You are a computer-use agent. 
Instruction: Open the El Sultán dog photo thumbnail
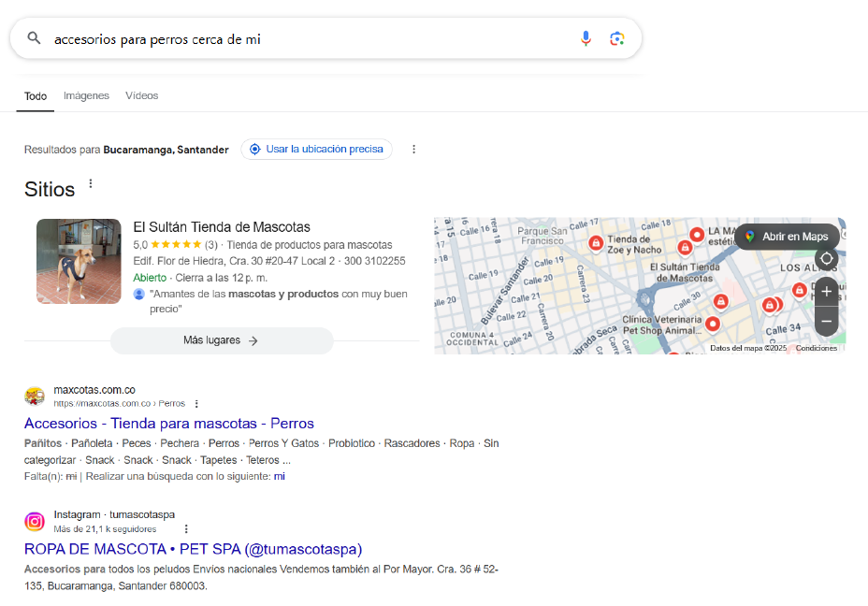79,261
